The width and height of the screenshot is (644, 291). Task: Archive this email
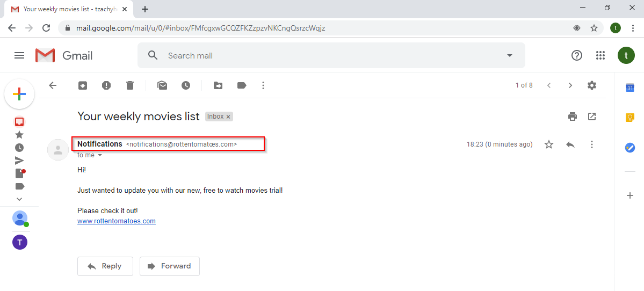coord(83,85)
